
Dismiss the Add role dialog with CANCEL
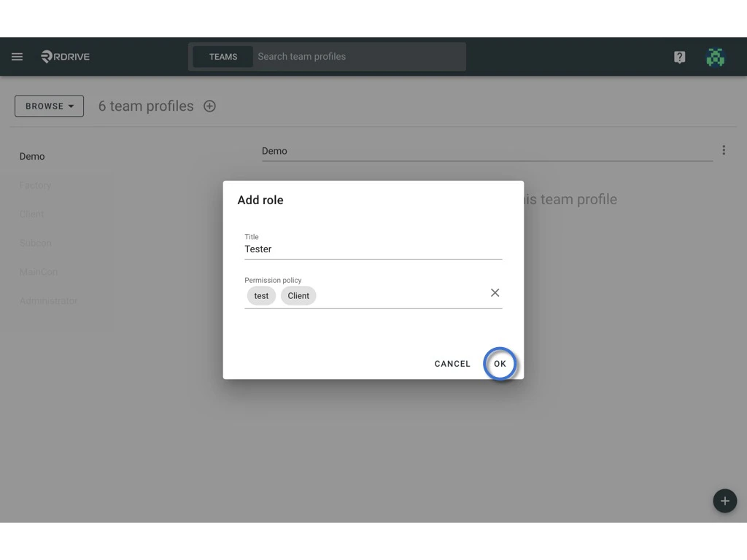[452, 363]
